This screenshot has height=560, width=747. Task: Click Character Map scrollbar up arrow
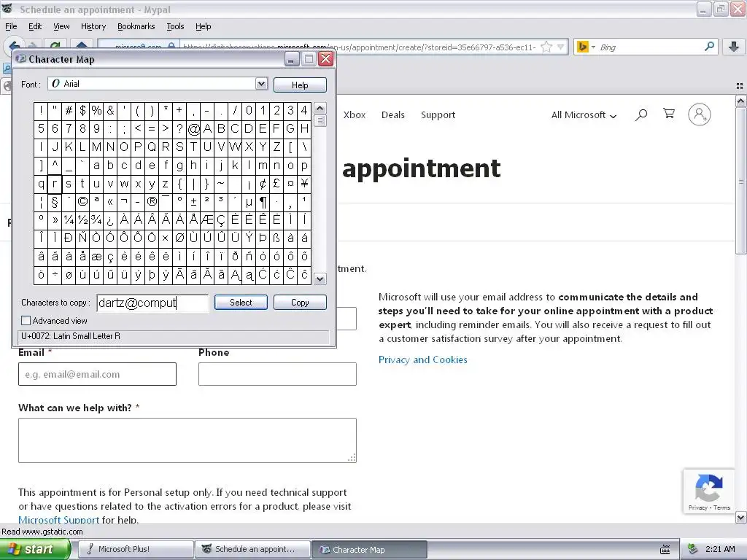point(320,108)
